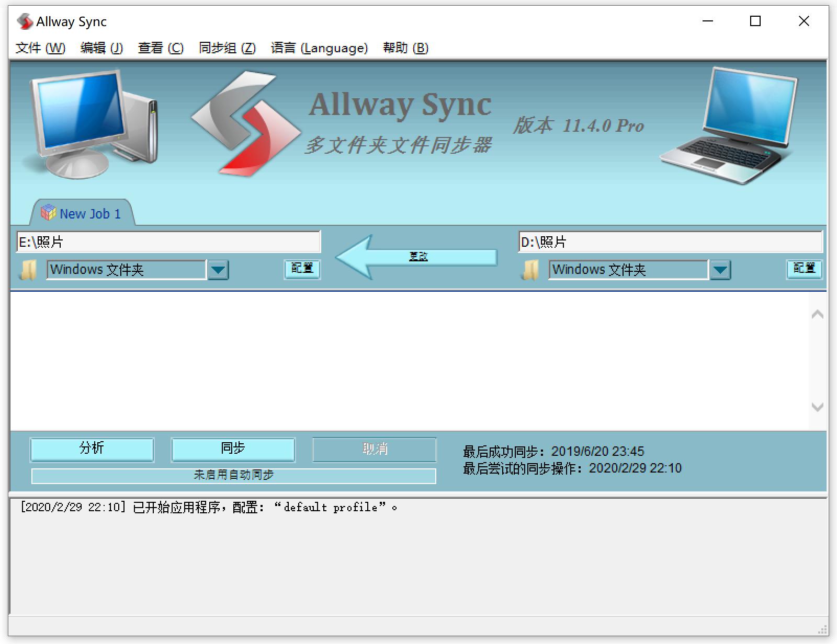837x644 pixels.
Task: Open the 编辑 (J) menu
Action: (101, 48)
